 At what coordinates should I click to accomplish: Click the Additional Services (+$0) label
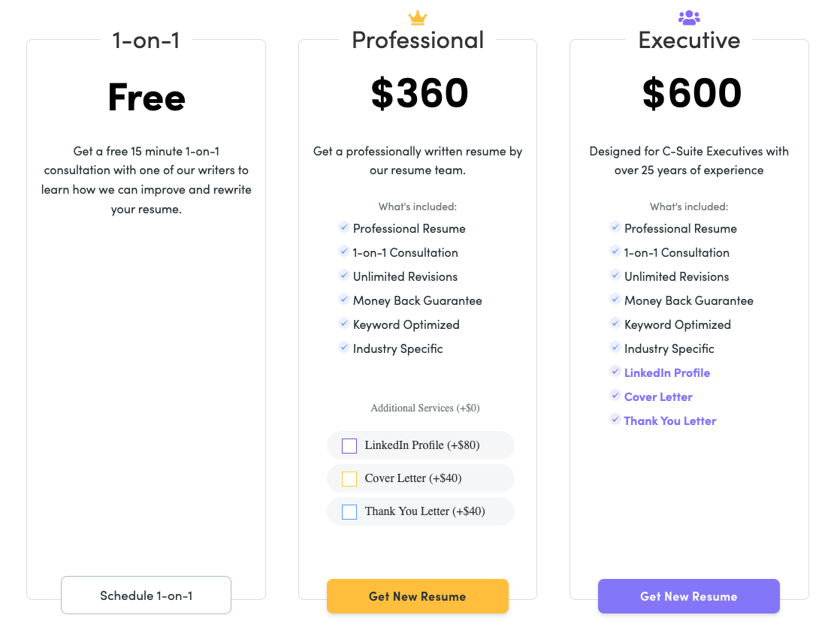click(425, 408)
